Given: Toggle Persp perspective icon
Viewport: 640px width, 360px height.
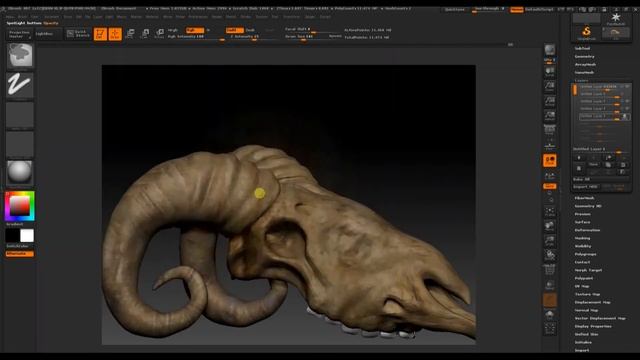Looking at the screenshot, I should coord(550,130).
